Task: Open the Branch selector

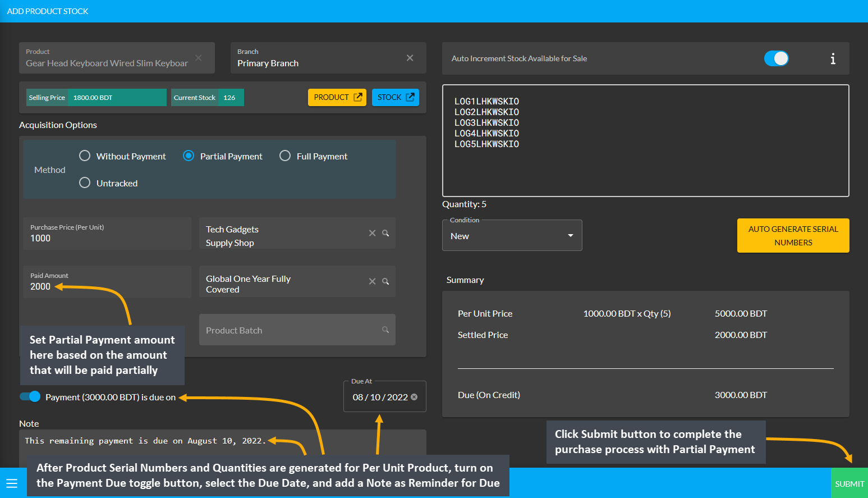Action: tap(328, 58)
